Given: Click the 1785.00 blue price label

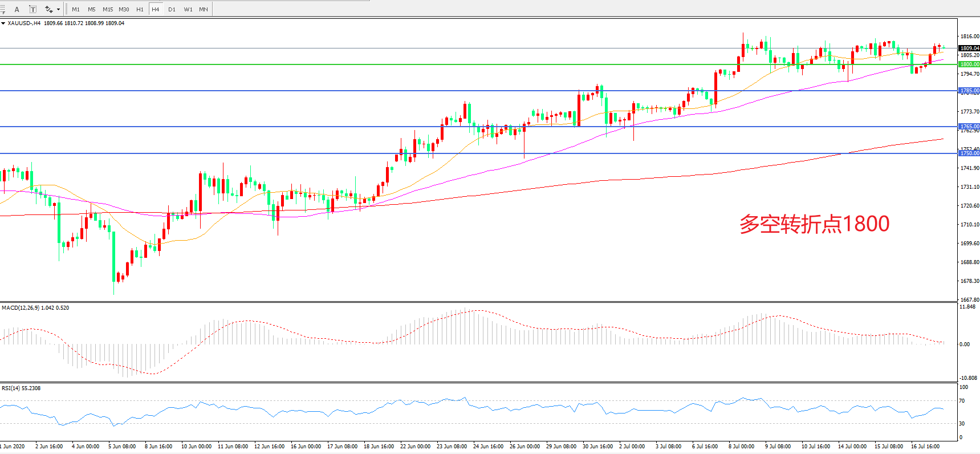Looking at the screenshot, I should coord(969,91).
